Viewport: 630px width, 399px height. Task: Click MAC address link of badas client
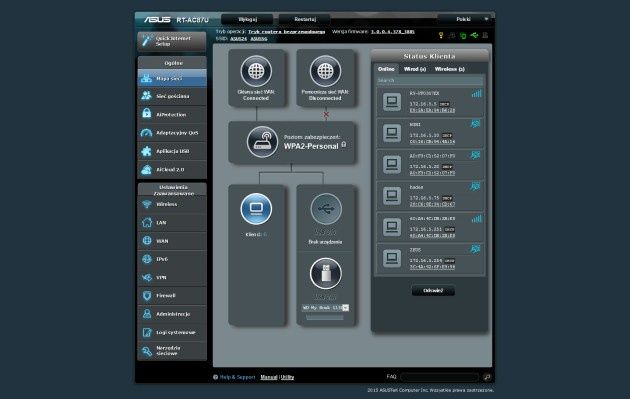[x=432, y=205]
